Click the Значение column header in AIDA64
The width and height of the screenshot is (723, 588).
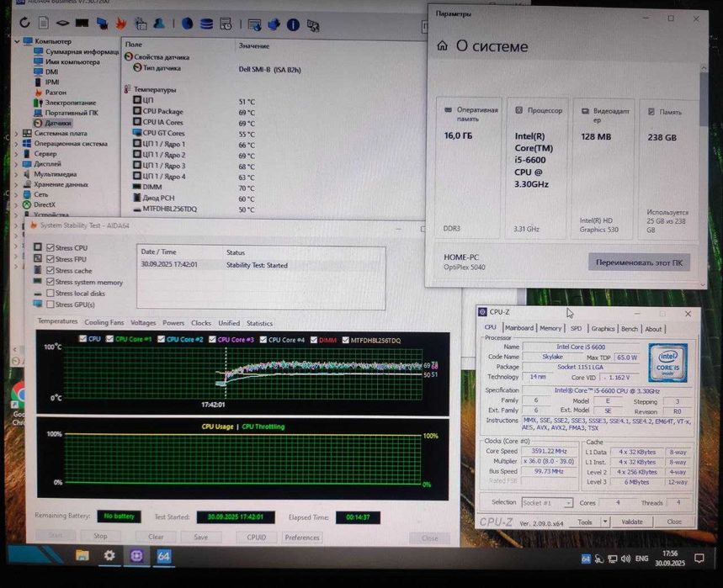click(254, 45)
